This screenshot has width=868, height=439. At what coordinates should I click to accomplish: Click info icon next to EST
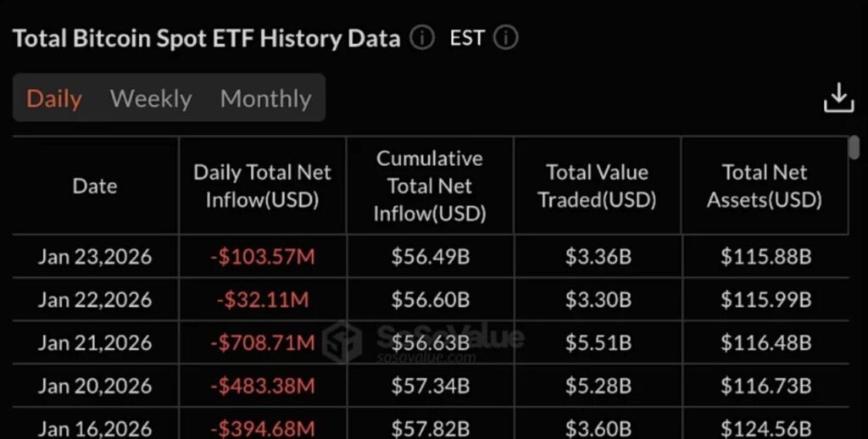(506, 38)
